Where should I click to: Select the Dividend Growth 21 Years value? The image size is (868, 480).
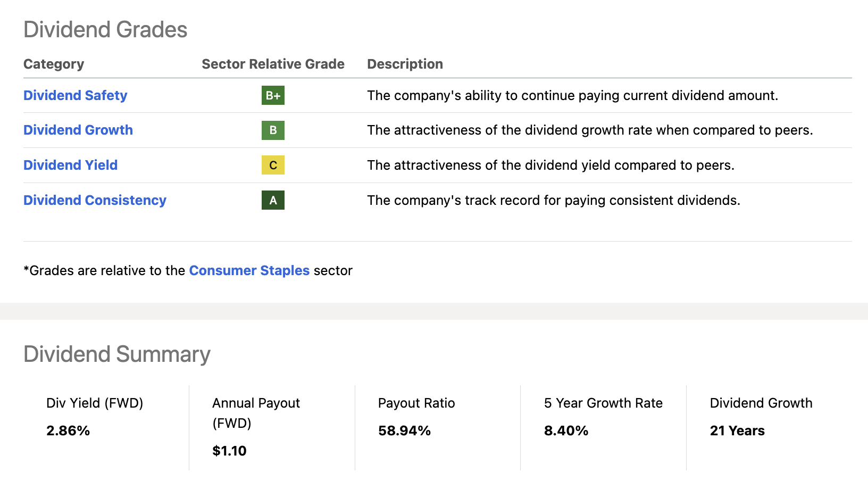[x=737, y=431]
